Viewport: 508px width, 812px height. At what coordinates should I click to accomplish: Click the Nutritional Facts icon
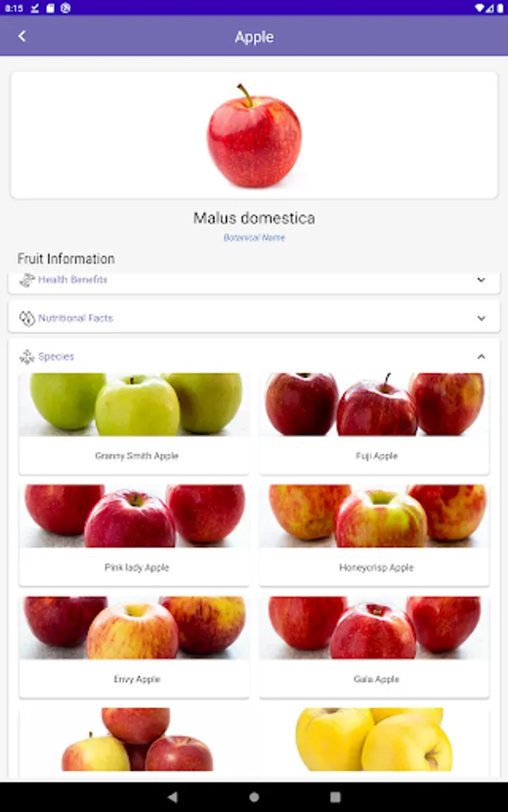point(27,318)
